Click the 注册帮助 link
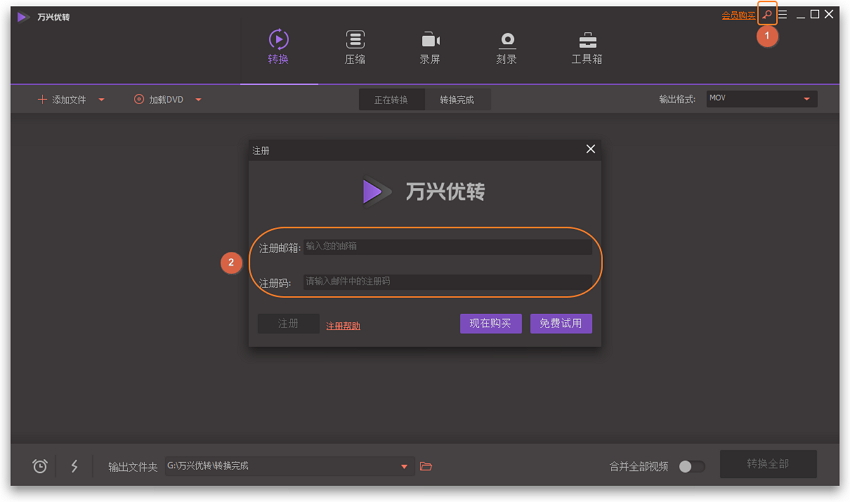Viewport: 850px width, 502px height. [343, 326]
